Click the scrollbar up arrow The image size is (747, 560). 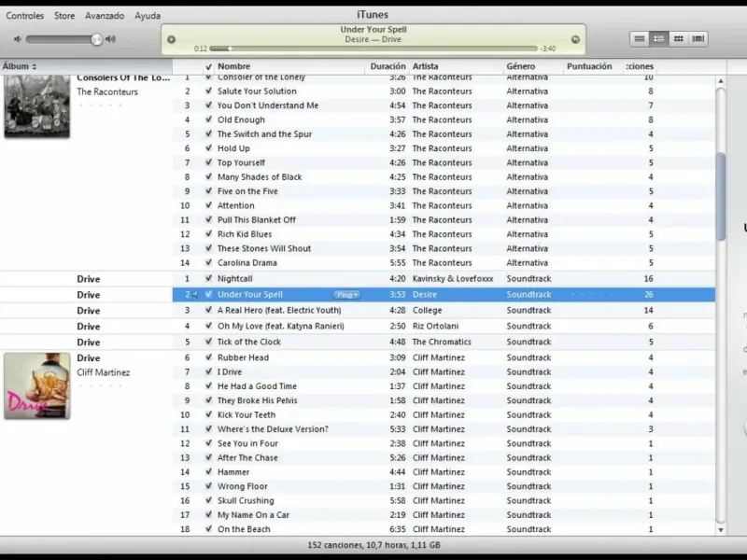pos(721,81)
